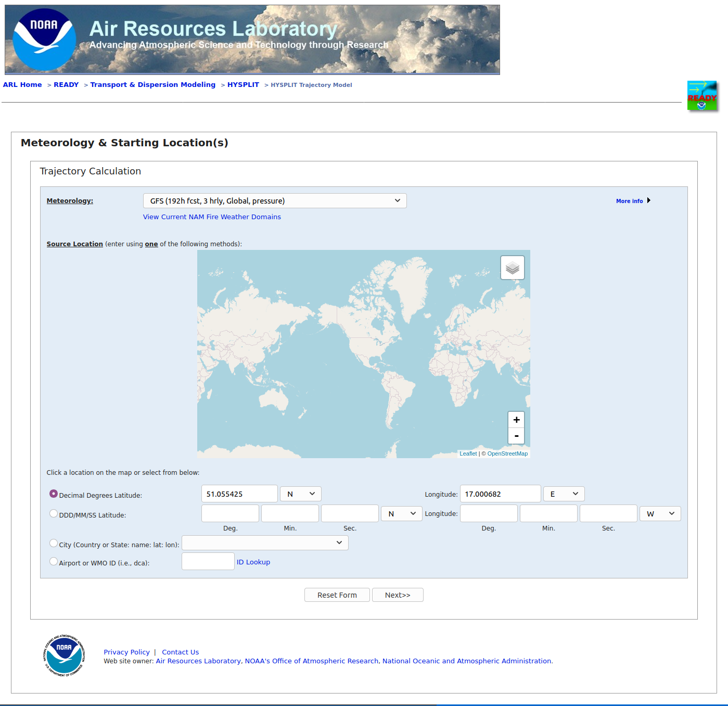
Task: Click the More info link
Action: pos(629,201)
